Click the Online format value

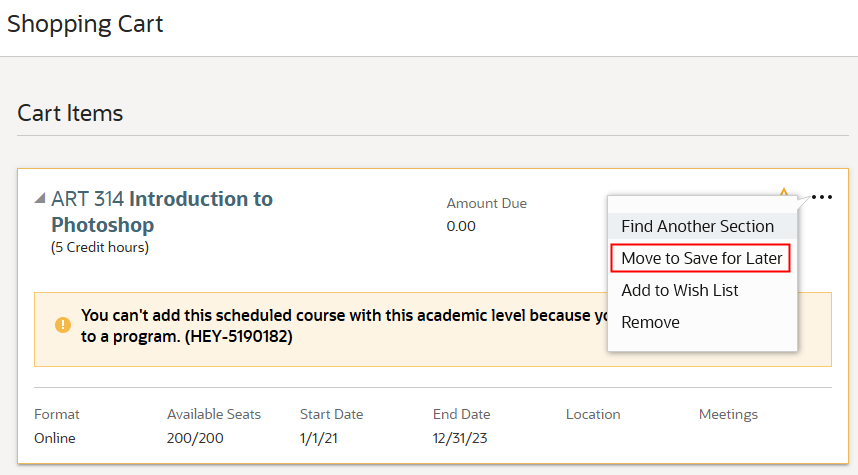click(x=55, y=438)
